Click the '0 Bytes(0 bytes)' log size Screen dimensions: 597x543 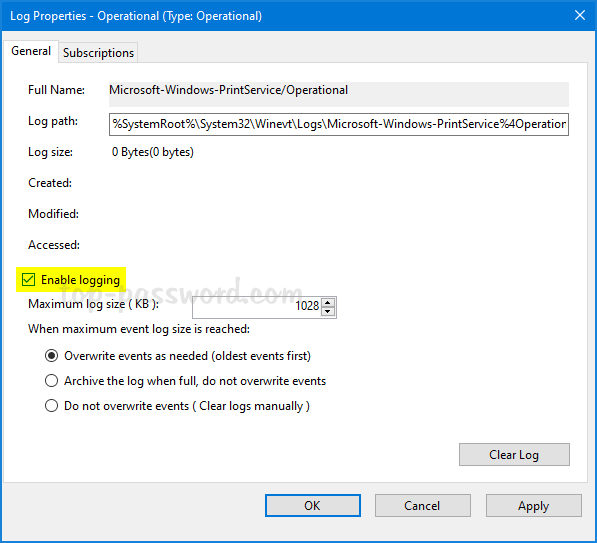point(153,152)
